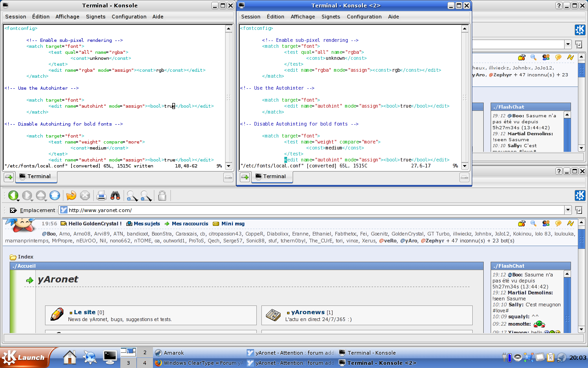Open Session menu in left Konsole window

pos(16,17)
